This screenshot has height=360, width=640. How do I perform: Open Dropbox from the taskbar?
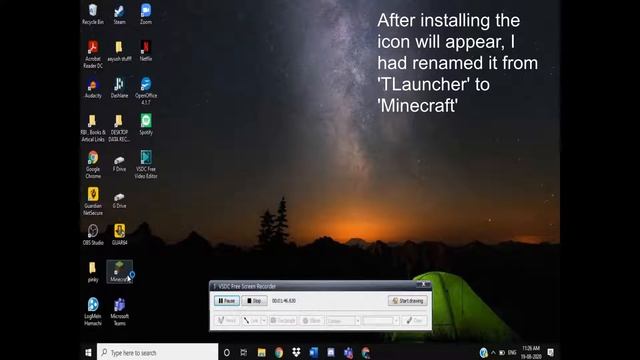tap(296, 352)
